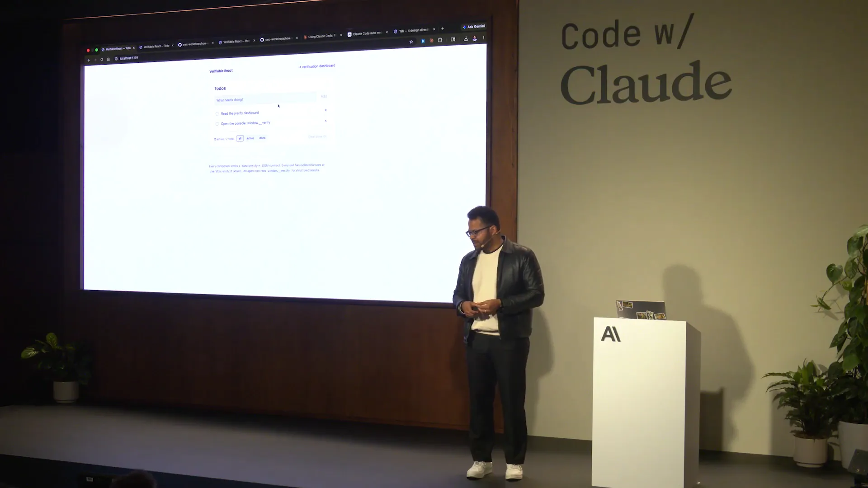The height and width of the screenshot is (488, 868).
Task: Close the Tab — 4 design directions tab
Action: point(434,29)
